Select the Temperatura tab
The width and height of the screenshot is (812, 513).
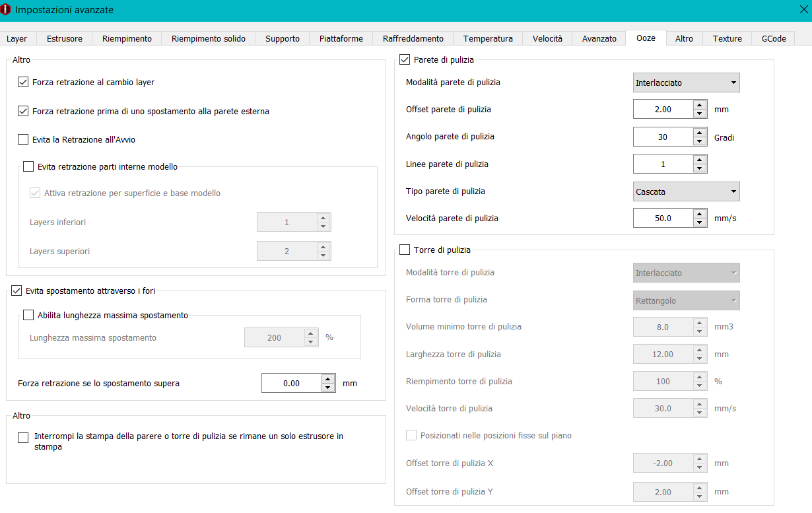[488, 39]
